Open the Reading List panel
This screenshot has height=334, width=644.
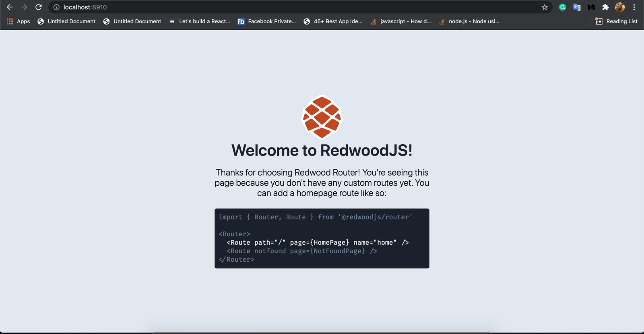coord(616,21)
